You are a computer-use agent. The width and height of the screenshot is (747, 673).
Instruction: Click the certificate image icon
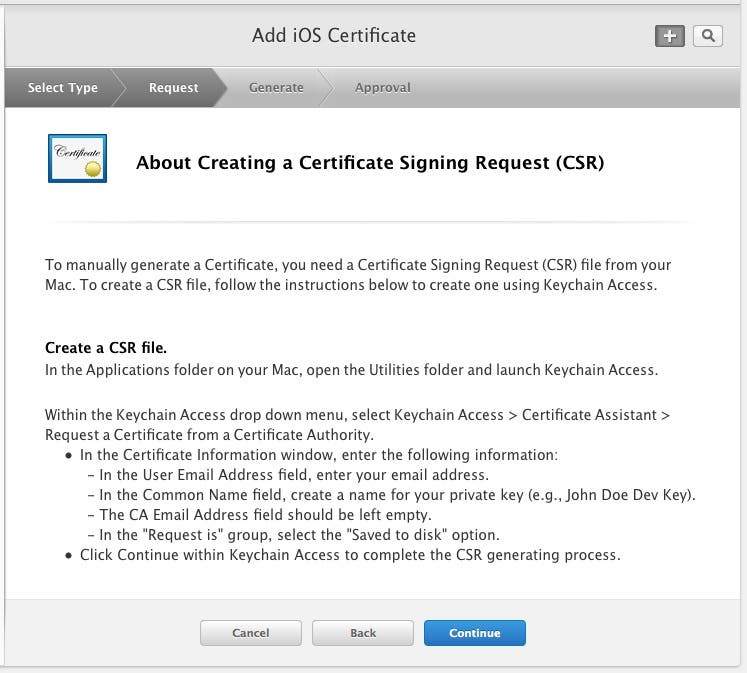point(77,159)
